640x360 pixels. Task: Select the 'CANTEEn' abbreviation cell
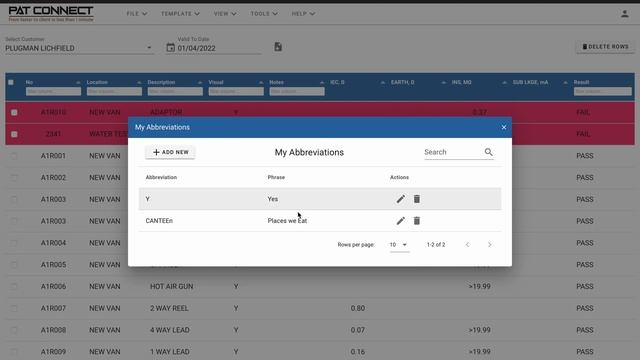tap(159, 221)
